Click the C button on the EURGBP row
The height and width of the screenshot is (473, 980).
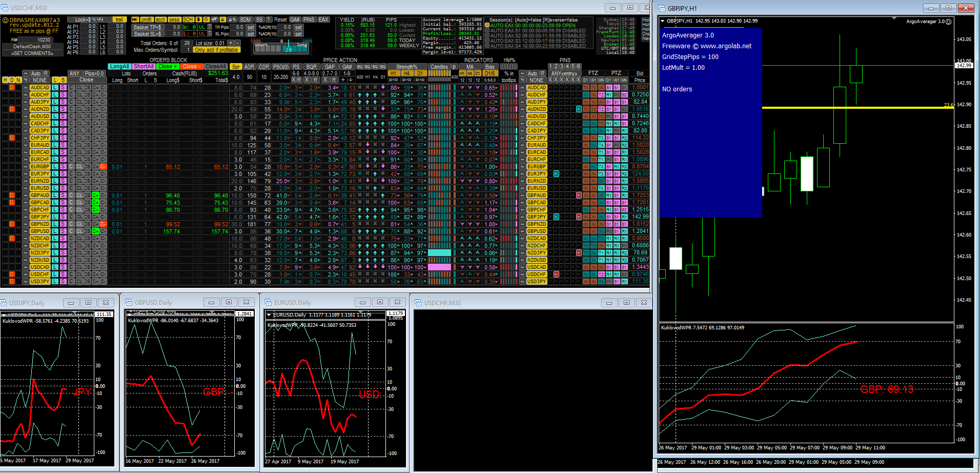click(71, 166)
